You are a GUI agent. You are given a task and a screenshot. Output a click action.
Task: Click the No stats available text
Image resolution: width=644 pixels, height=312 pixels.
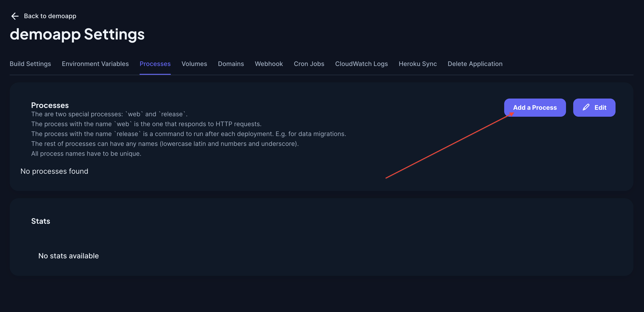(x=68, y=256)
